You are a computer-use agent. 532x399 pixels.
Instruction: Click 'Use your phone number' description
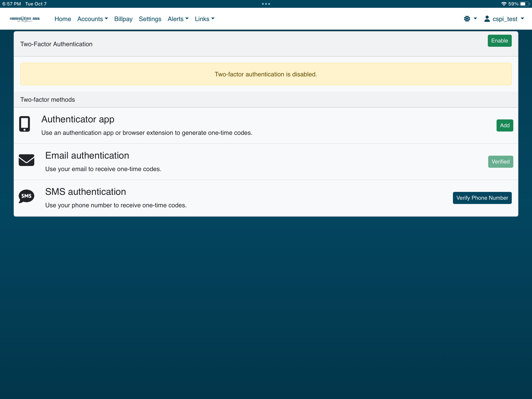pos(116,205)
